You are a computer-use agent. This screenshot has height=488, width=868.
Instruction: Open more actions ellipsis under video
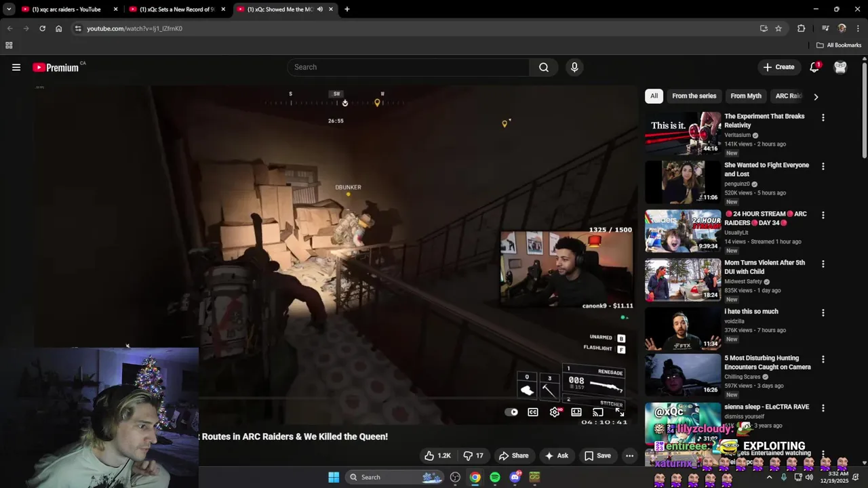(x=629, y=455)
